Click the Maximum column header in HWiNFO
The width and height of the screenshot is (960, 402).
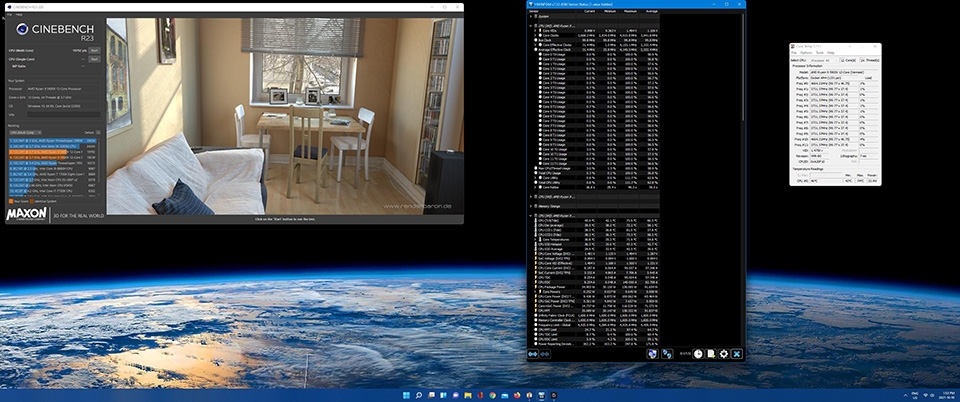pyautogui.click(x=631, y=11)
